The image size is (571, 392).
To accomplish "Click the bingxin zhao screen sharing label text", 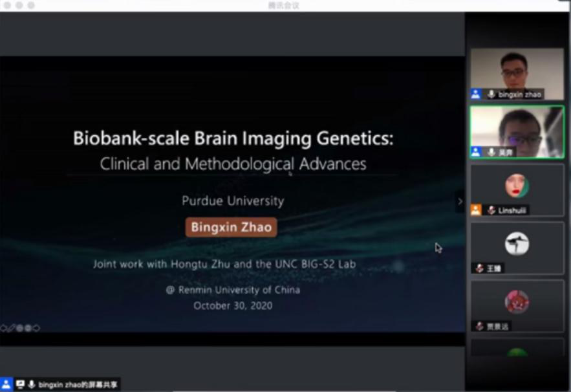I will [77, 384].
